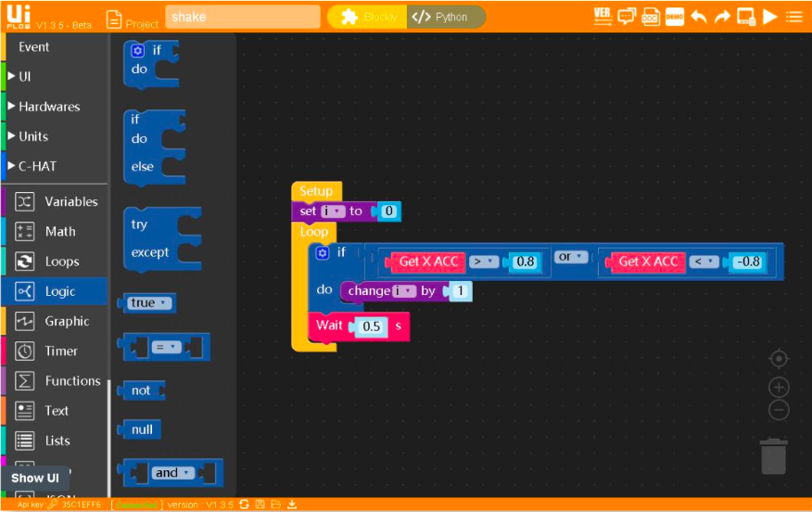Screen dimensions: 812x512
Task: Redo with the forward arrow icon
Action: pos(722,17)
